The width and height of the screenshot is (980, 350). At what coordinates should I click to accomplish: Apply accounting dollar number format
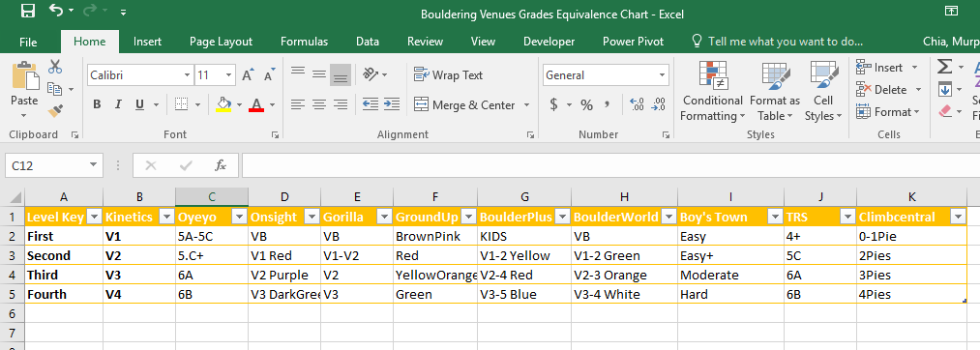[553, 105]
